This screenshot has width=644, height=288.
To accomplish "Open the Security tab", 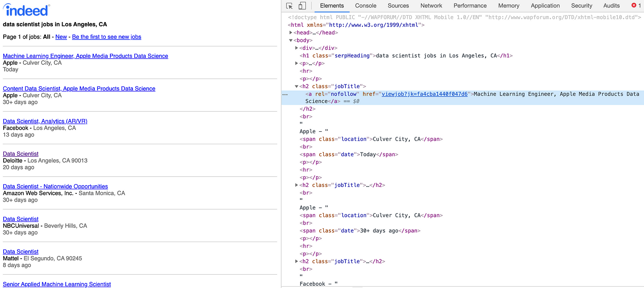I will [581, 6].
